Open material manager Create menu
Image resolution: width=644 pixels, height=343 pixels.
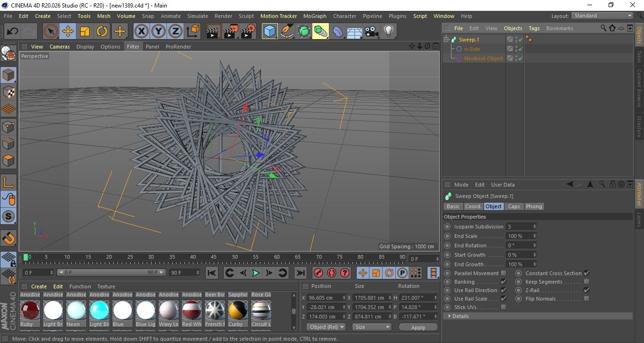click(39, 286)
